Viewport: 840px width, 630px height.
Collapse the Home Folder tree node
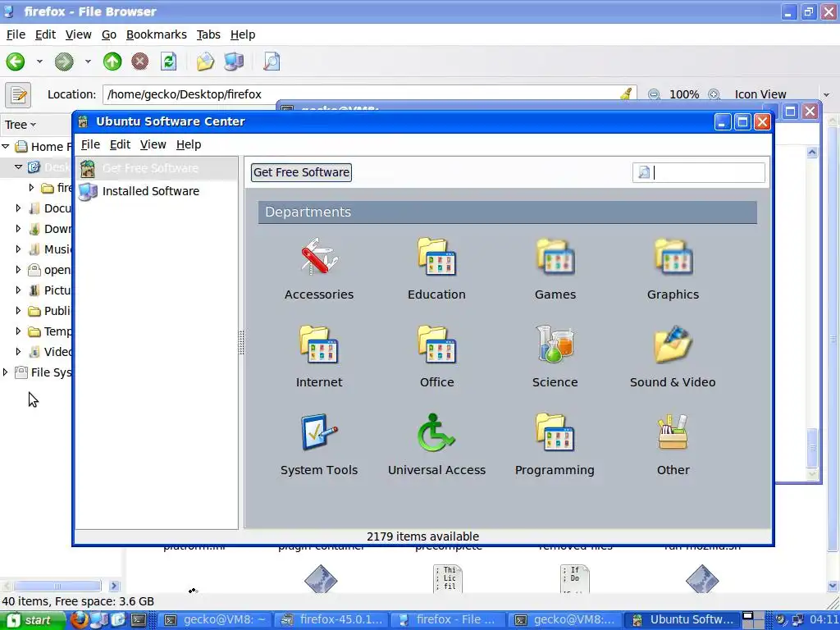tap(6, 146)
